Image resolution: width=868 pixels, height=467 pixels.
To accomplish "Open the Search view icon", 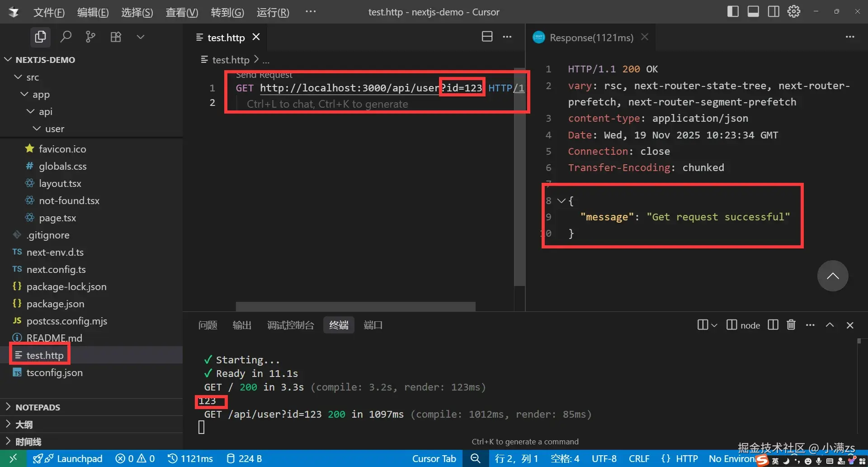I will pyautogui.click(x=66, y=37).
